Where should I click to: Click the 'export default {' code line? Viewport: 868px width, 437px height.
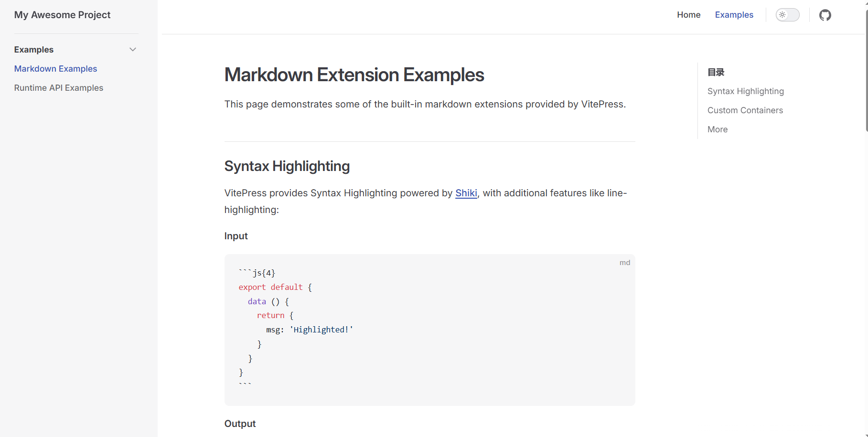point(275,287)
